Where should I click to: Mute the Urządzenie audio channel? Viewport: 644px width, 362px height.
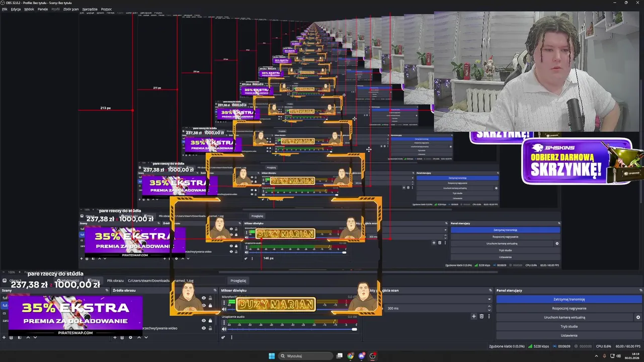224,329
